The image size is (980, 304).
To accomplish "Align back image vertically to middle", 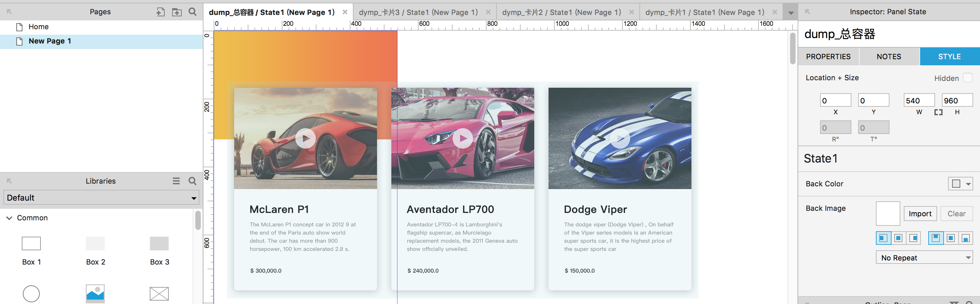I will click(x=950, y=238).
